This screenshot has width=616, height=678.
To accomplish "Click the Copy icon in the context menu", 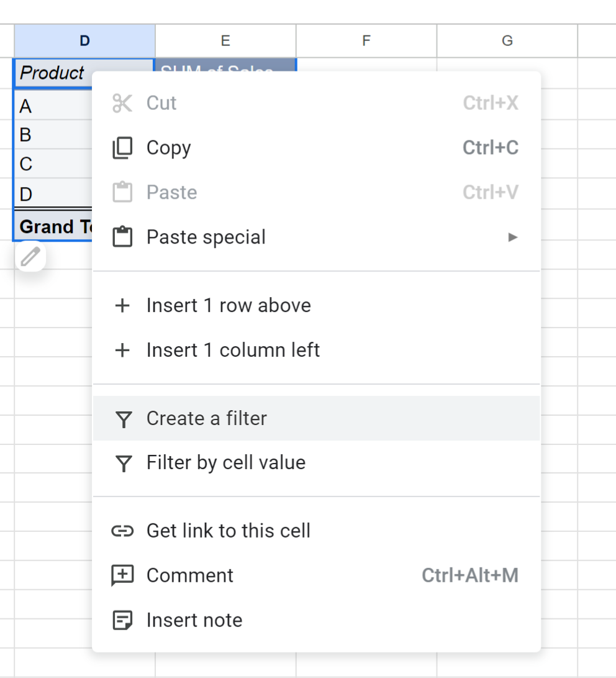I will (122, 147).
